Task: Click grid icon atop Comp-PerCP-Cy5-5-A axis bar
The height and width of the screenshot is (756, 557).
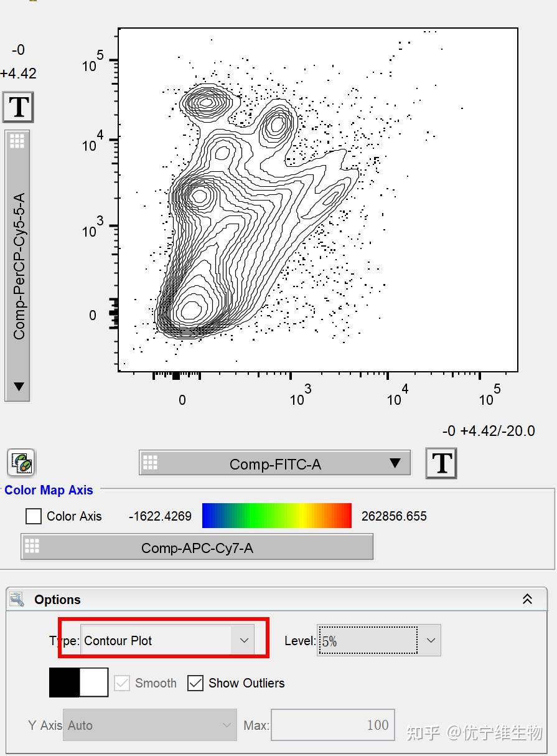Action: coord(17,141)
